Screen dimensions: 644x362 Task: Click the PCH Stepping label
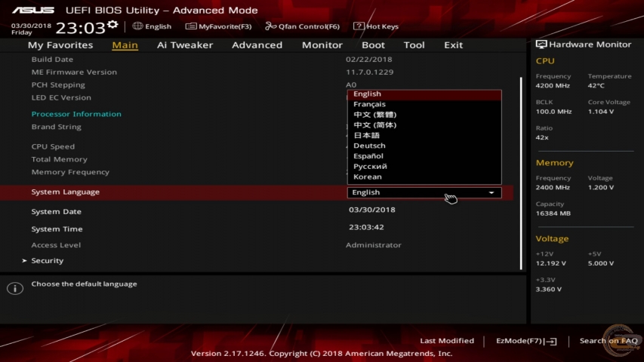click(58, 85)
